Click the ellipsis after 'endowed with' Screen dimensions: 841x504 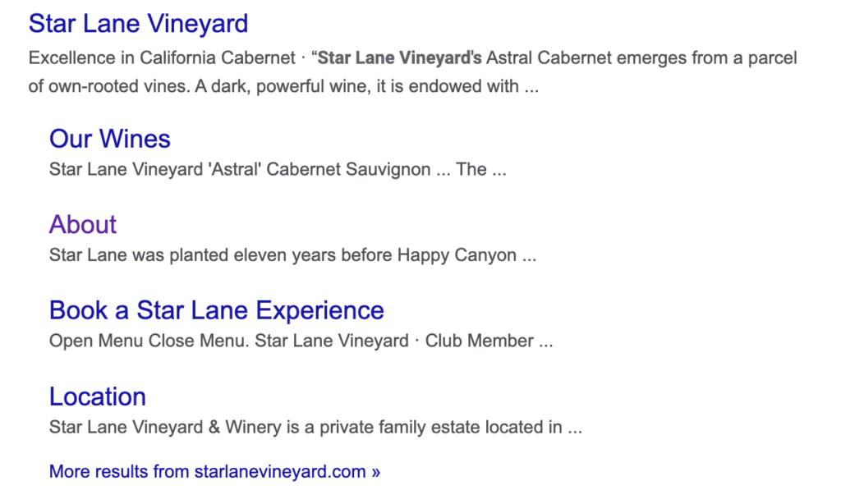[x=531, y=87]
